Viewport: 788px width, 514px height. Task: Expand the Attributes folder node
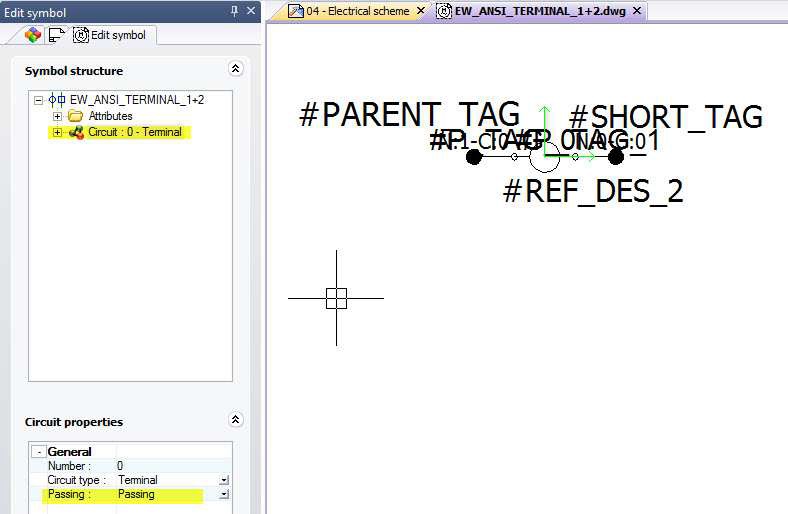pyautogui.click(x=57, y=116)
